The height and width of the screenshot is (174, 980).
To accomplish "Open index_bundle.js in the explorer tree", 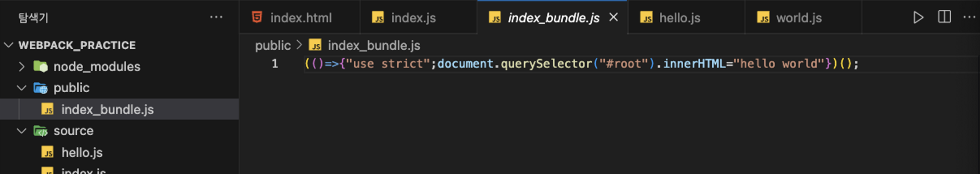I will click(119, 110).
